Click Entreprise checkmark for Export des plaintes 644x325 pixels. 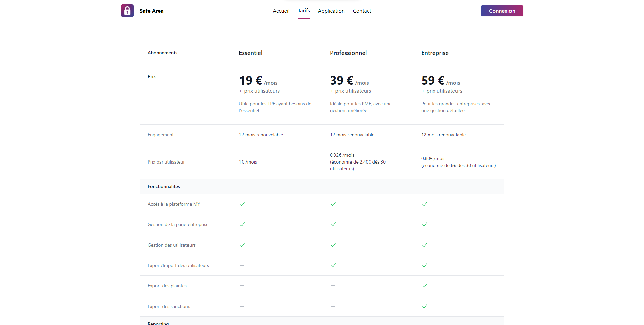[x=425, y=286]
